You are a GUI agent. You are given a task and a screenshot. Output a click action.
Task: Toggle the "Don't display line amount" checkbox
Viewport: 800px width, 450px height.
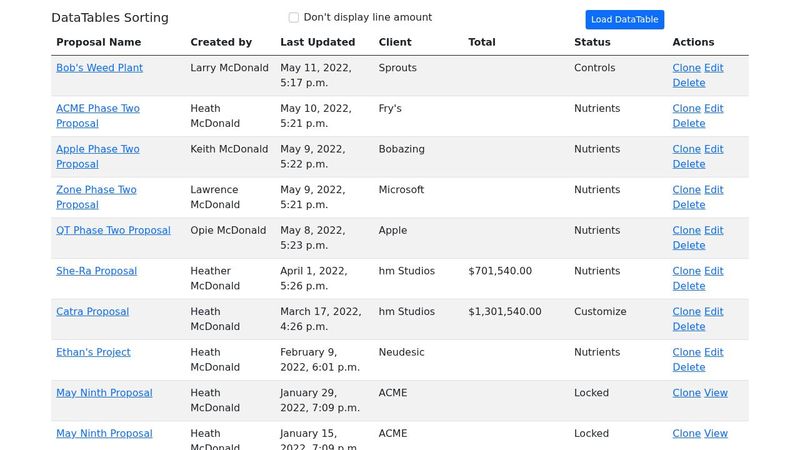294,17
